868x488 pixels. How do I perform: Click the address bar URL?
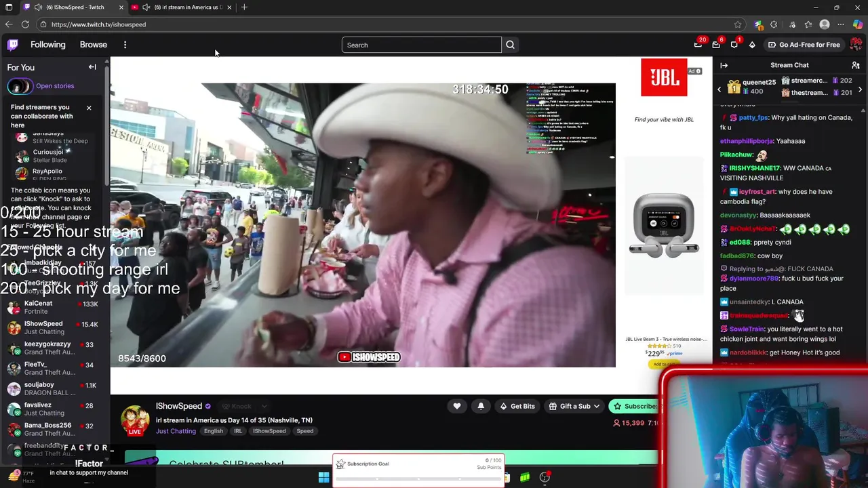pos(99,24)
